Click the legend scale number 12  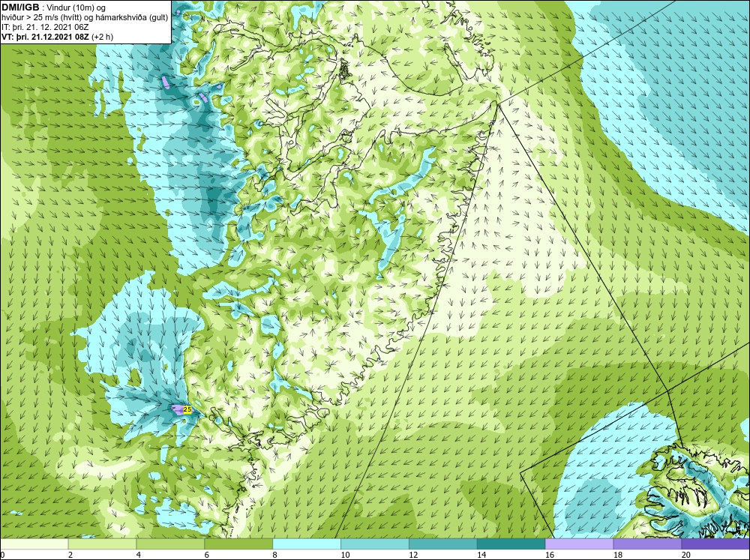(x=413, y=555)
